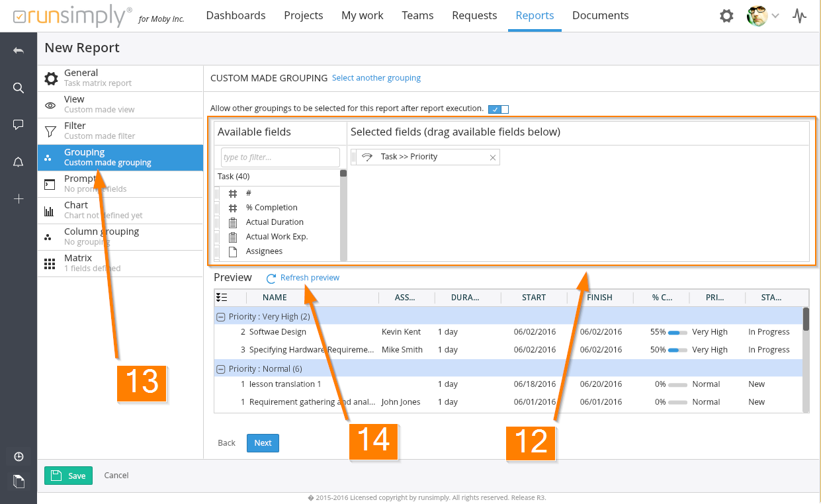Click Select another grouping link

coord(376,78)
